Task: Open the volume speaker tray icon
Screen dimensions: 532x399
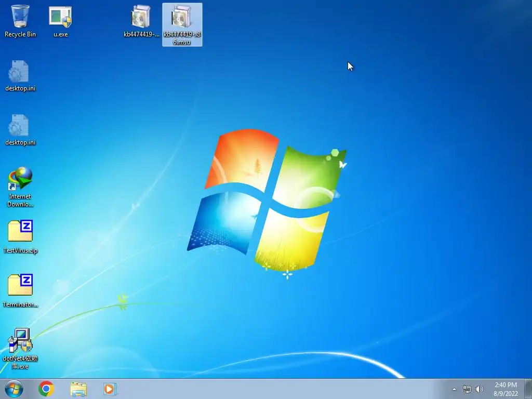Action: 480,389
